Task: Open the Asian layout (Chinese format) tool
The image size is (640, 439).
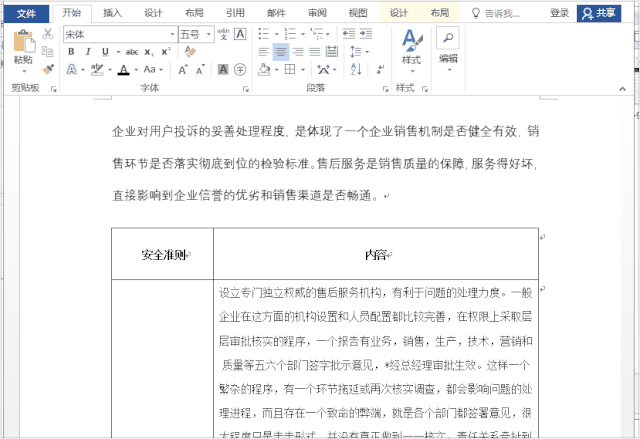Action: (324, 69)
